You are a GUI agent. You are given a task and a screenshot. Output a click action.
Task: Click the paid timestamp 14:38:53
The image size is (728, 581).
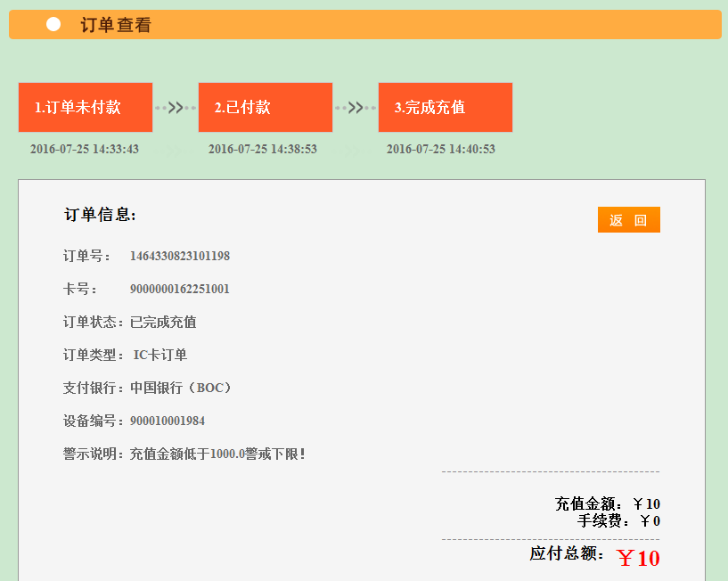(263, 150)
